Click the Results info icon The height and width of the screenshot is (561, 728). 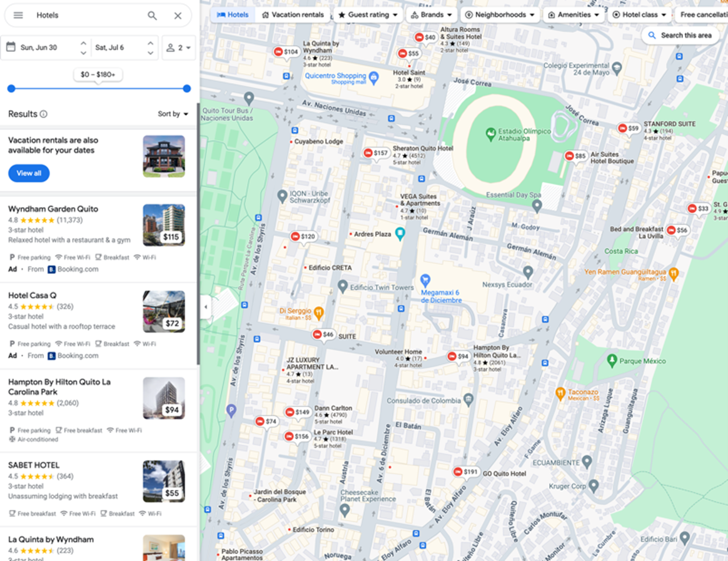[44, 114]
